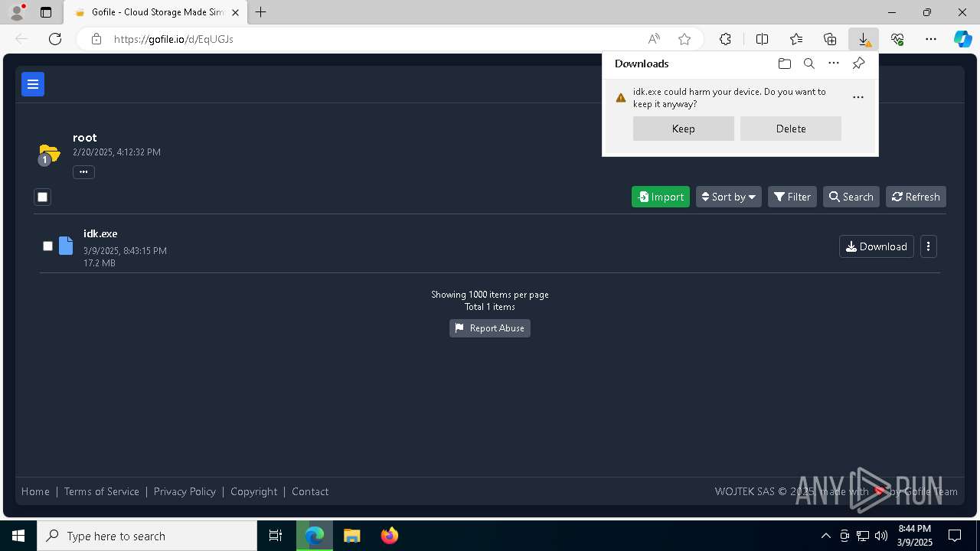Download the idk.exe file

877,246
